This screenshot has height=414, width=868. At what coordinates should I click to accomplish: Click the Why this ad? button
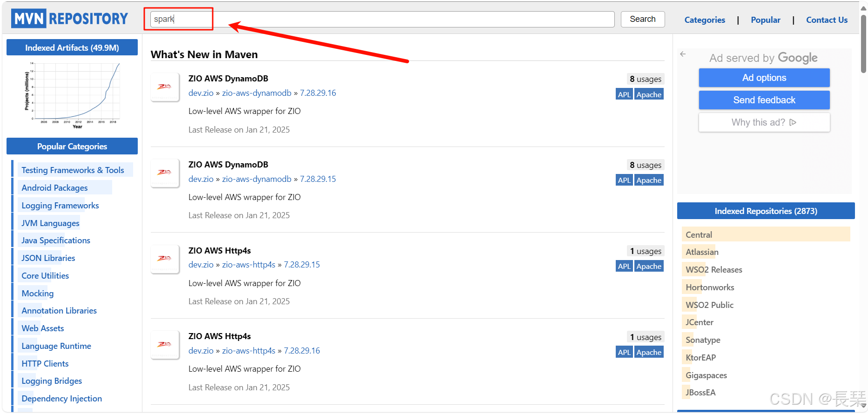point(764,122)
